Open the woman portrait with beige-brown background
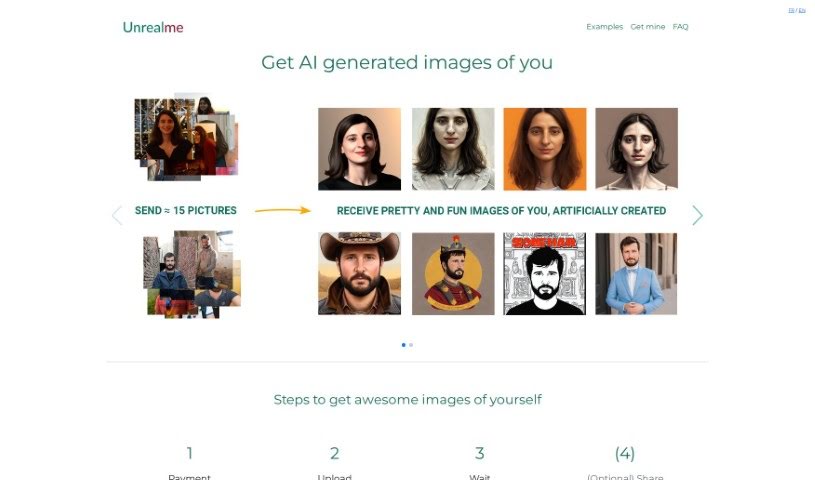The image size is (815, 480). [636, 149]
